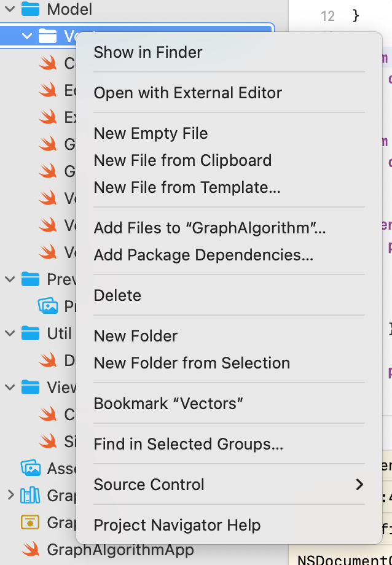
Task: Click the GraphAlgorithmApp Swift file icon
Action: [x=30, y=550]
